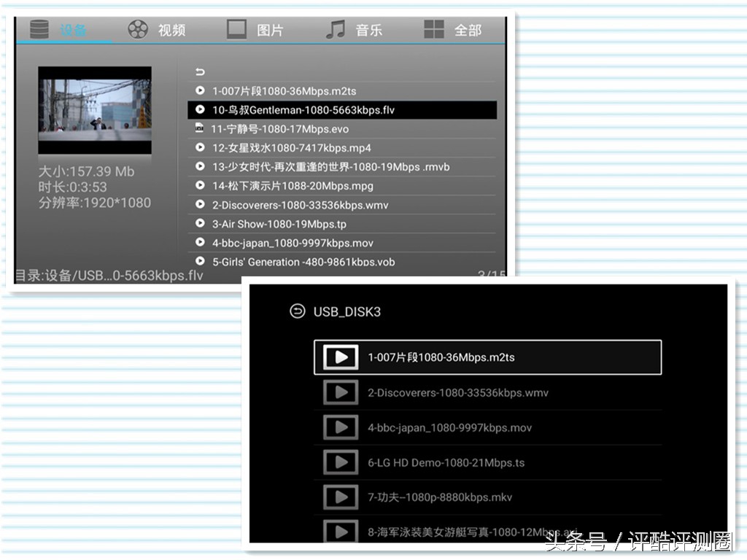
Task: Select 11-宁静号-1080-17Mbps.evo file
Action: point(342,129)
